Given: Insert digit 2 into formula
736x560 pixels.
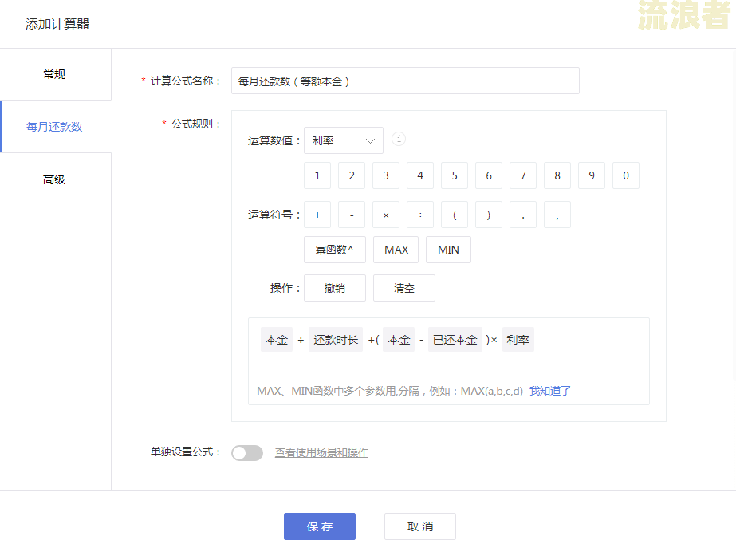Looking at the screenshot, I should click(352, 175).
